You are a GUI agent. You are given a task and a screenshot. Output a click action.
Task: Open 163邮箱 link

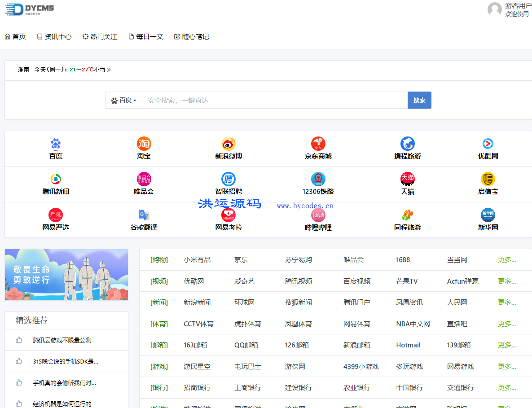(x=195, y=345)
